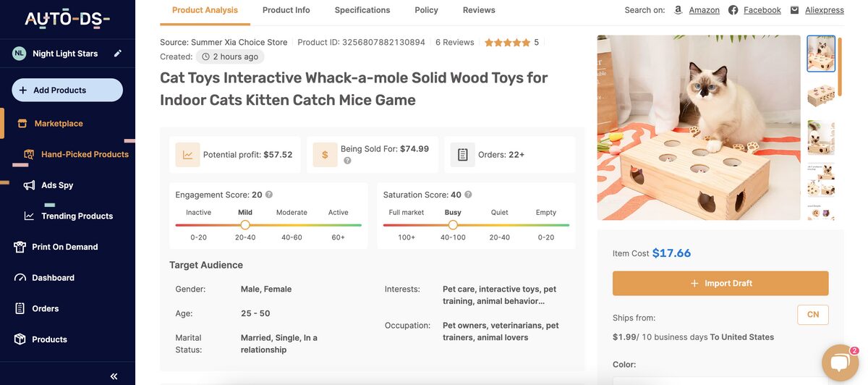Search product on Aliexpress link
Viewport: 868px width, 385px height.
coord(824,10)
